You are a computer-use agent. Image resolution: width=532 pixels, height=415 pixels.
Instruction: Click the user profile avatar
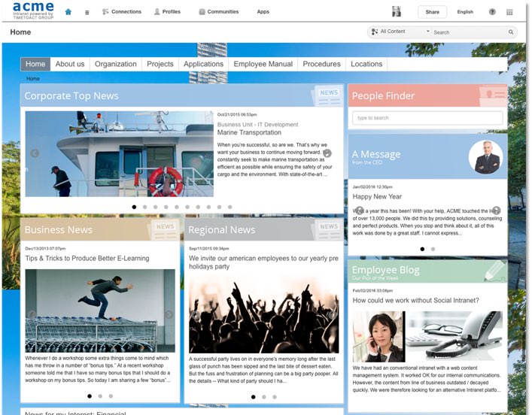pos(397,11)
